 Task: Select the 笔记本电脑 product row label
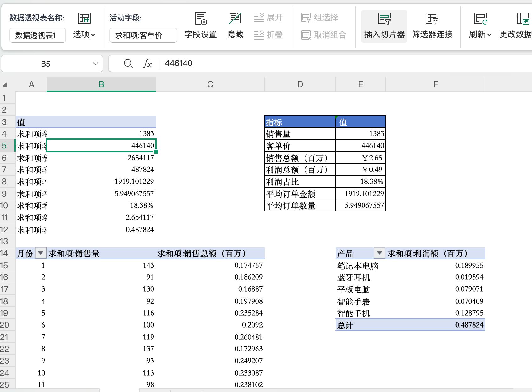[x=361, y=266]
